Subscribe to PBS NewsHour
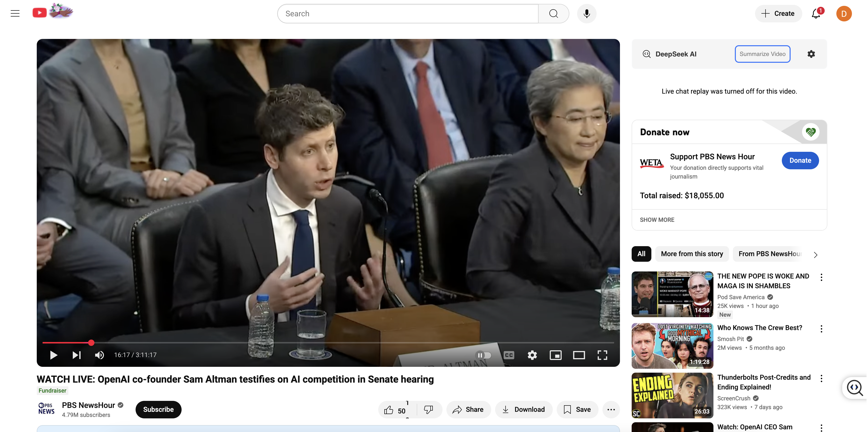 click(158, 409)
